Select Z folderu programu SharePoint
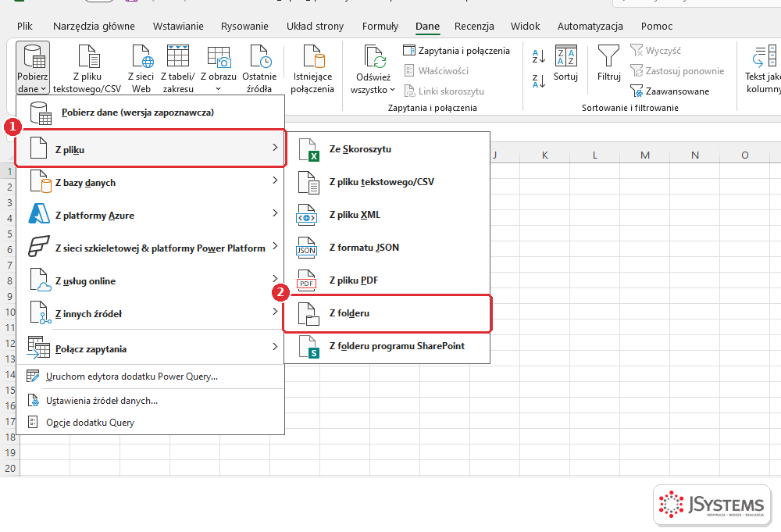781x532 pixels. point(387,346)
